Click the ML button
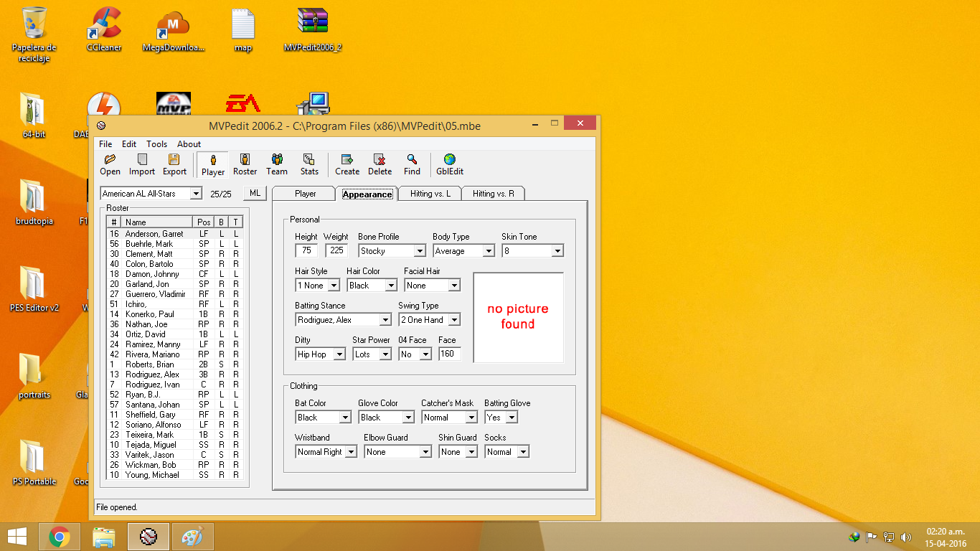 [255, 193]
